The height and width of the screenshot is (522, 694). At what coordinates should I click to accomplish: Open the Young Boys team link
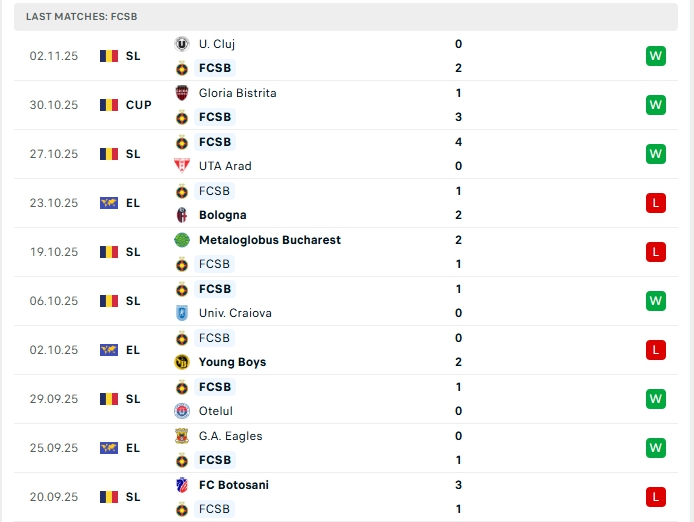[x=232, y=362]
